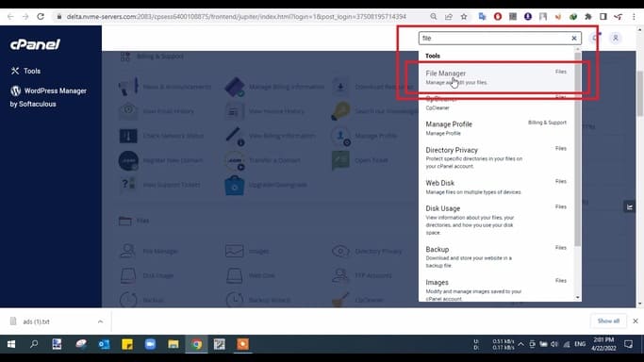Click Show all downloads button
Viewport: 644px width, 362px height.
point(608,321)
